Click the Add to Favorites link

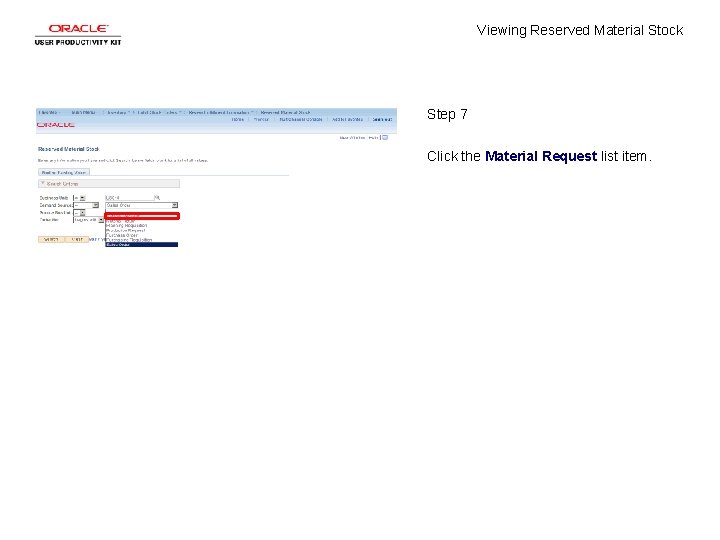(348, 119)
